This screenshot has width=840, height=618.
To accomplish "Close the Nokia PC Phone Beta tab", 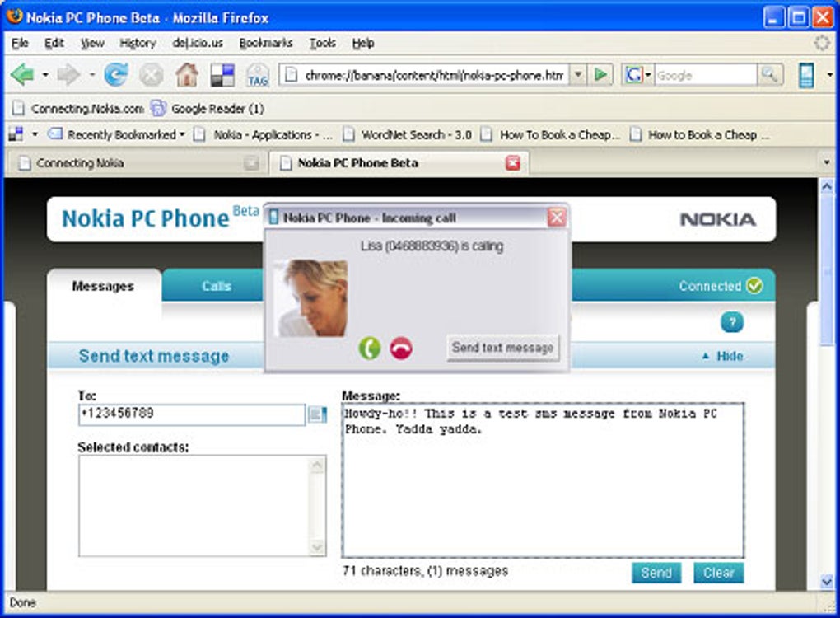I will (513, 162).
